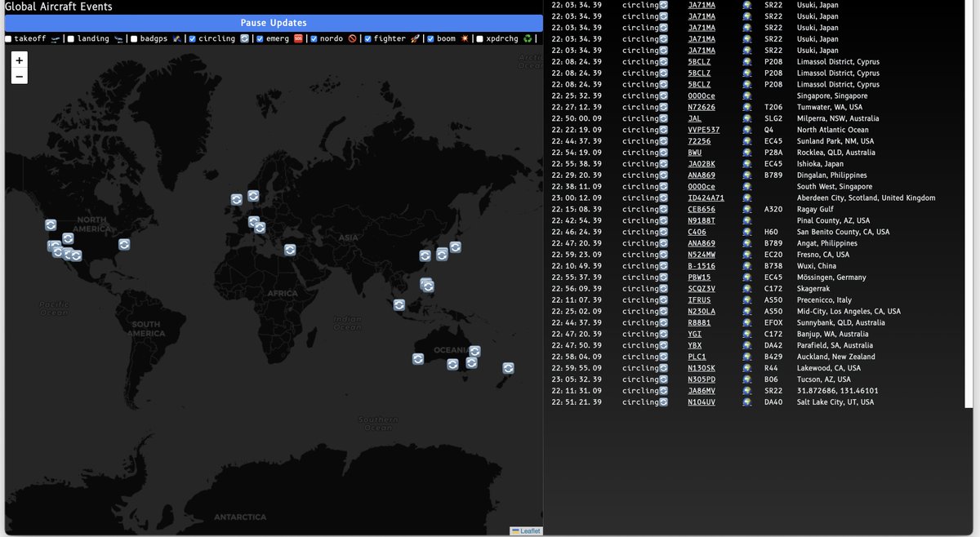980x537 pixels.
Task: Enable the landing events checkbox
Action: click(71, 38)
